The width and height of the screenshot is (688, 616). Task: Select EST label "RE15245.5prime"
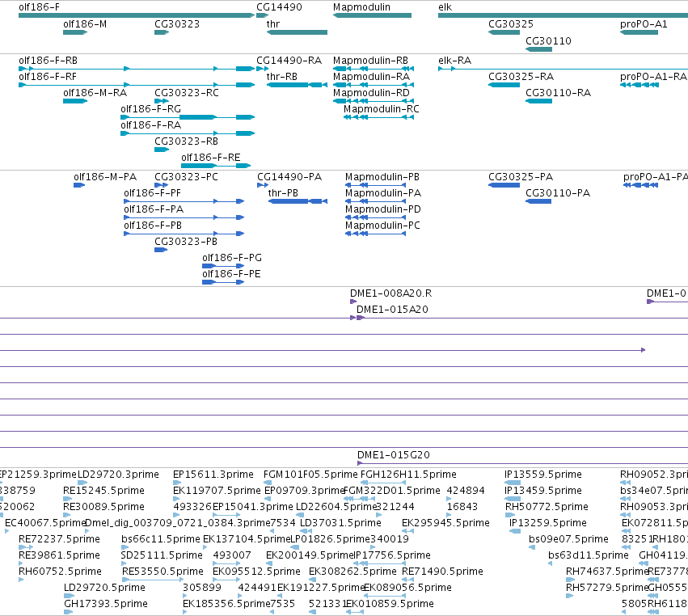click(x=103, y=491)
